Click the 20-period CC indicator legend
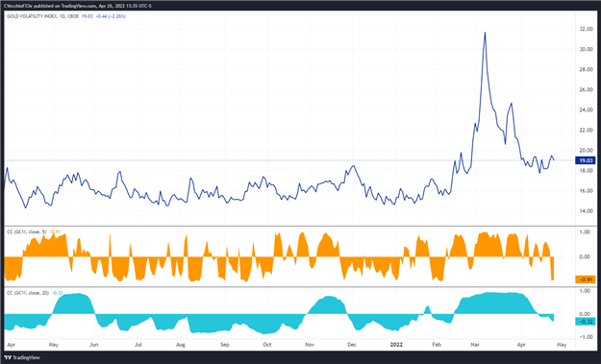Viewport: 601px width, 364px height. (28, 293)
